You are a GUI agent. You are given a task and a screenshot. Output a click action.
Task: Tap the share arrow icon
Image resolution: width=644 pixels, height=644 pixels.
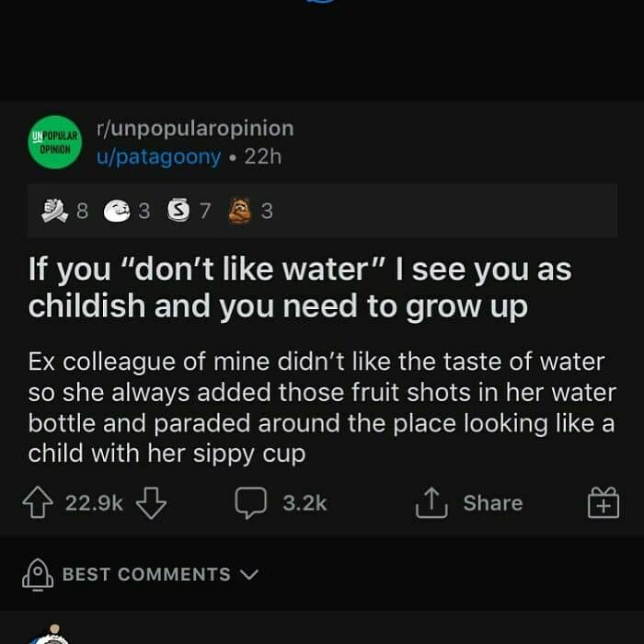click(x=431, y=502)
